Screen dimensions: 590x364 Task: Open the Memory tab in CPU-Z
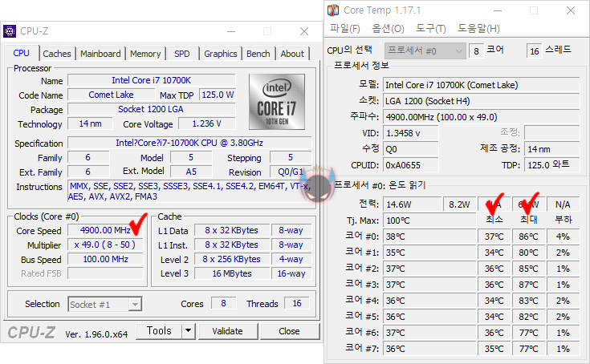[145, 54]
